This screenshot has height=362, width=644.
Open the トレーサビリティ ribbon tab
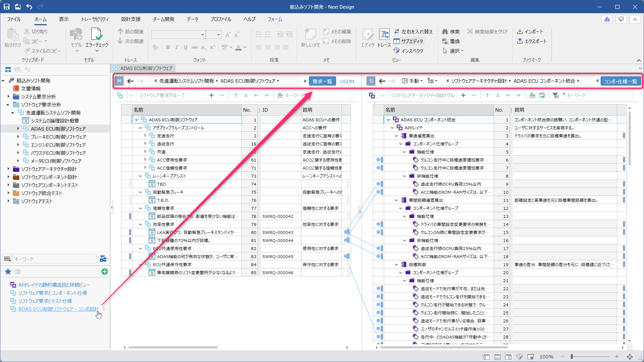point(95,19)
